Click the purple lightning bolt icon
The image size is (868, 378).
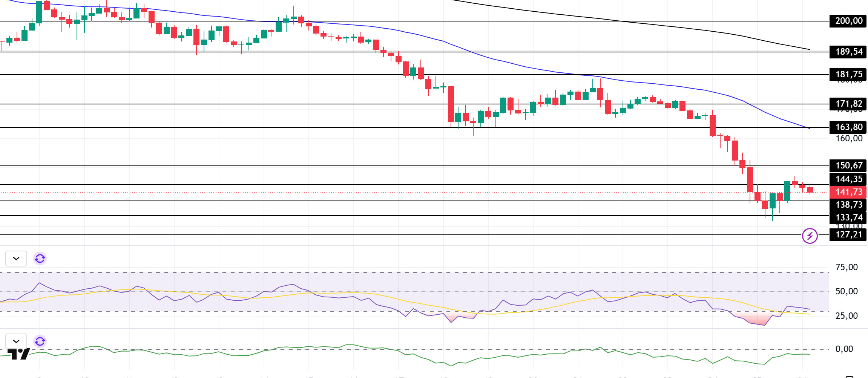click(810, 236)
